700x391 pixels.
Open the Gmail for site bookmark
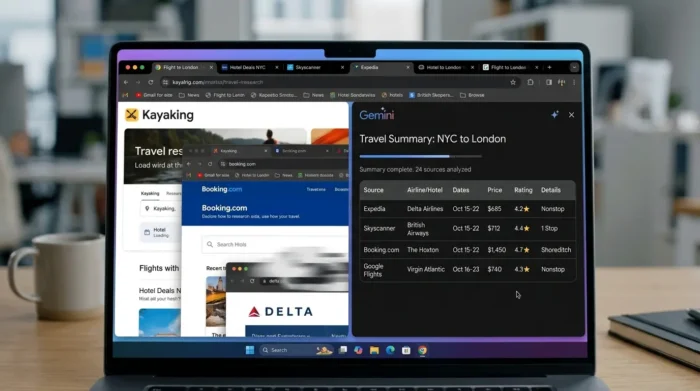154,95
